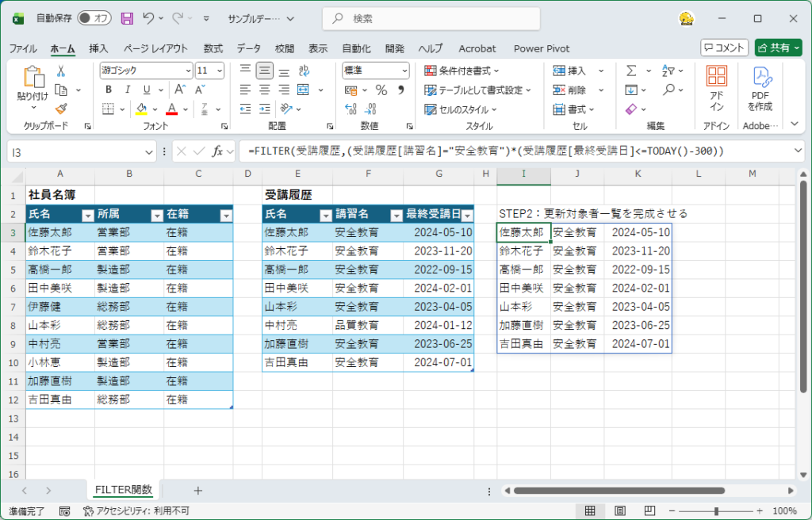Toggle the AutoSave switch
812x520 pixels.
[94, 17]
